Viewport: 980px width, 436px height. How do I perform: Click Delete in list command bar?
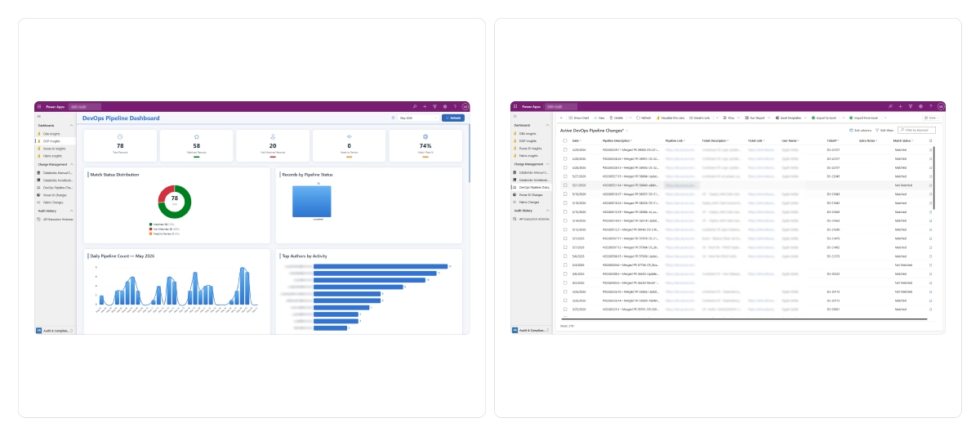pos(617,118)
